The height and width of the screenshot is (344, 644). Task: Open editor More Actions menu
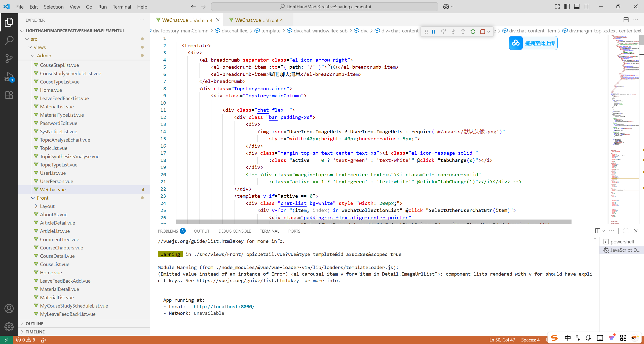pyautogui.click(x=636, y=20)
